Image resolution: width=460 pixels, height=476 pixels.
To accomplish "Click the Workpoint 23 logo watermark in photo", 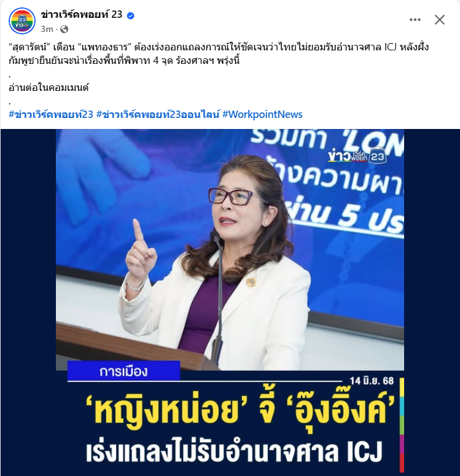I will pos(357,156).
